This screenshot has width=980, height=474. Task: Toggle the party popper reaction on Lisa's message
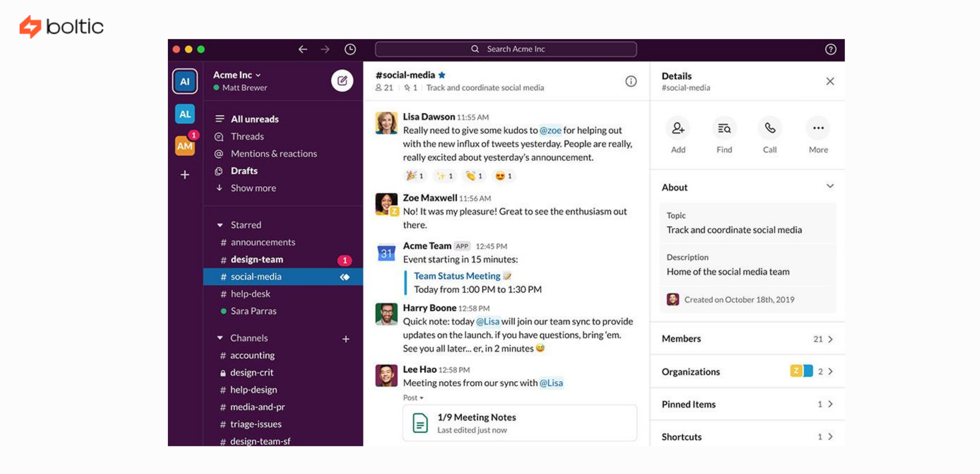coord(415,176)
